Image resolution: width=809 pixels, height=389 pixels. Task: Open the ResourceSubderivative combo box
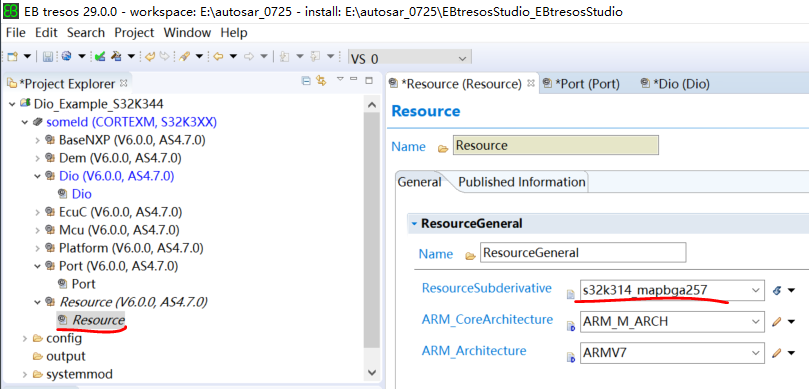point(672,289)
